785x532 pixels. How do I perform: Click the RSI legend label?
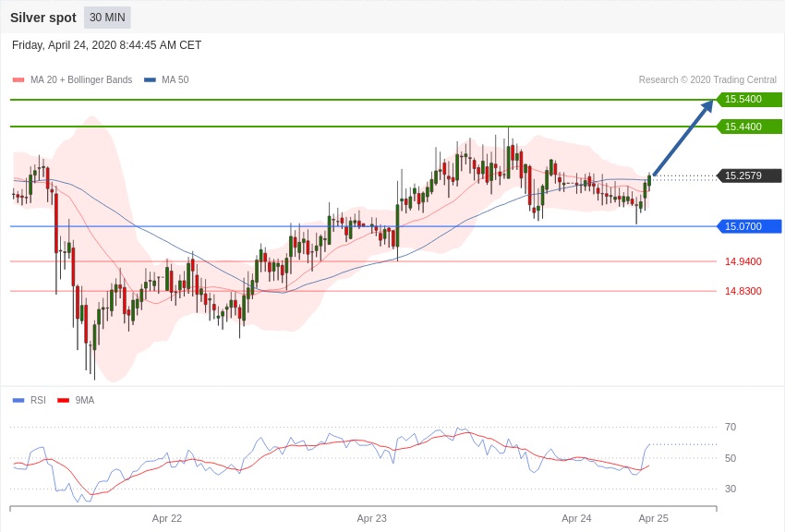pos(38,400)
